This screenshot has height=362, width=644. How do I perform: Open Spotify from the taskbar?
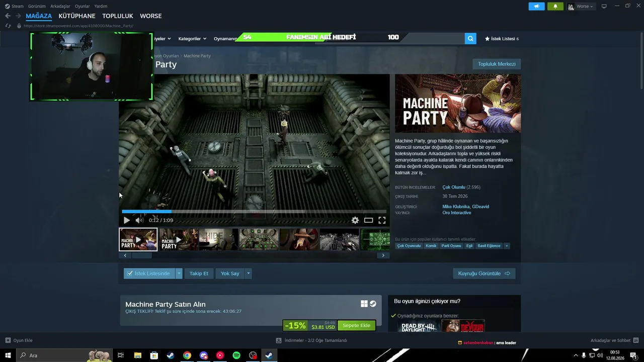(x=236, y=355)
